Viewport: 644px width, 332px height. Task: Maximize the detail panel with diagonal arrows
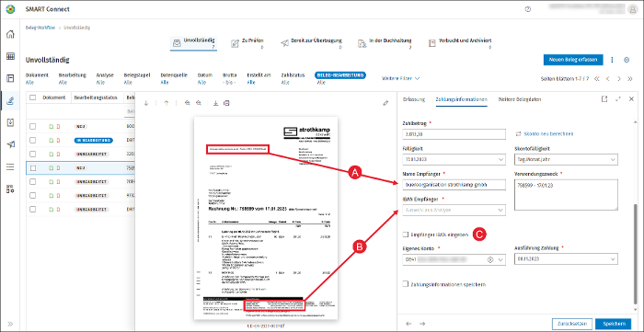[x=617, y=99]
